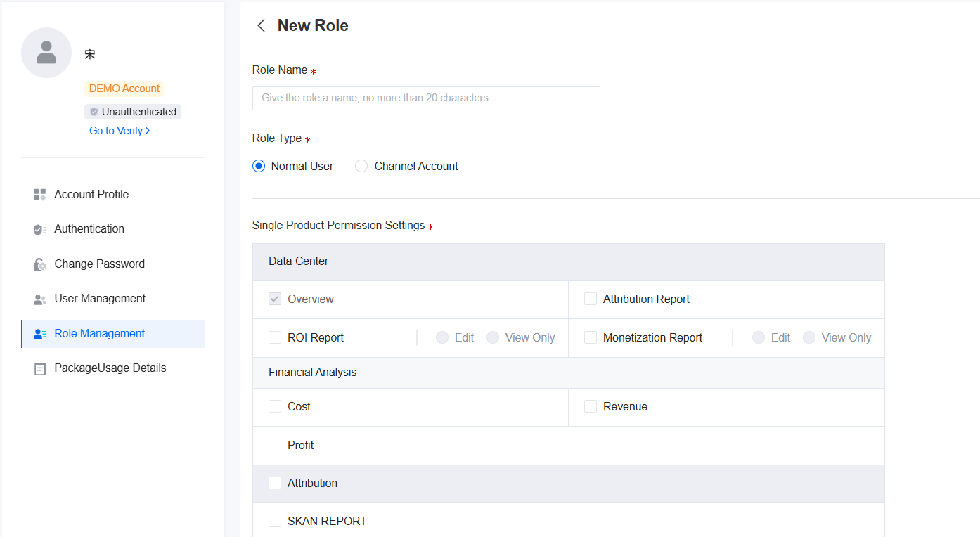Tick the Monetization Report checkbox
The image size is (980, 537).
(x=591, y=338)
